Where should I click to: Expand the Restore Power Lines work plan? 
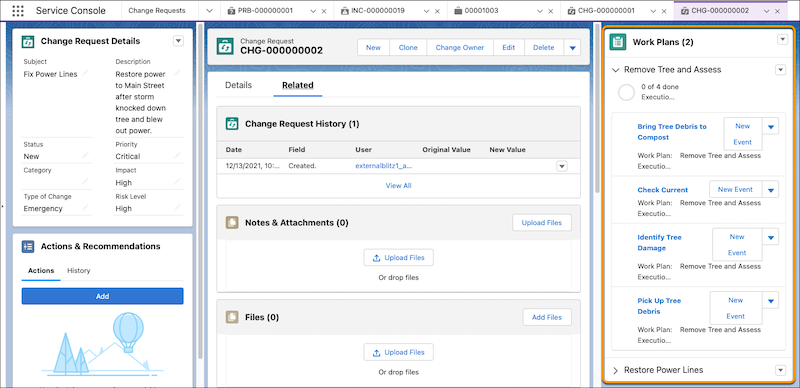615,370
